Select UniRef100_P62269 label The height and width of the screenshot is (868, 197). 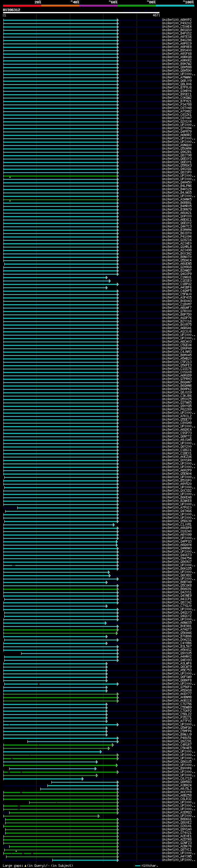point(177,410)
